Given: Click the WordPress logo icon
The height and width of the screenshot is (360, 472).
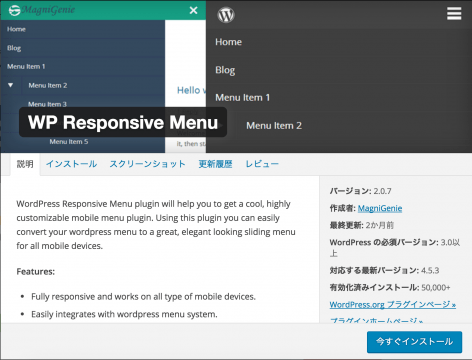Looking at the screenshot, I should click(226, 15).
